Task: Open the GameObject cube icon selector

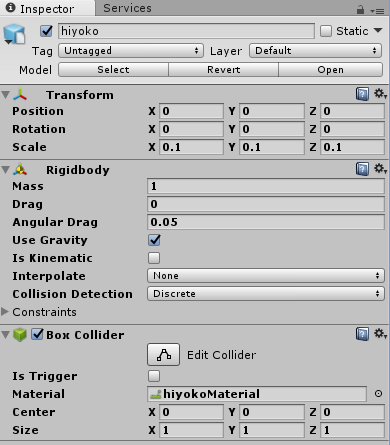Action: click(14, 34)
